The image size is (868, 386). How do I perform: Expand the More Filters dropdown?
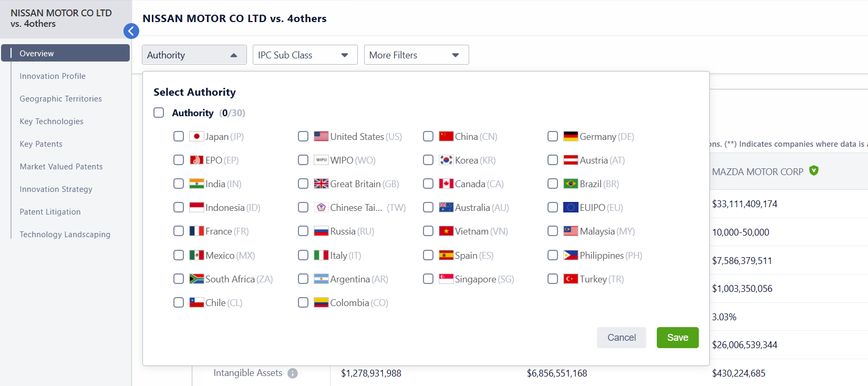[x=416, y=55]
